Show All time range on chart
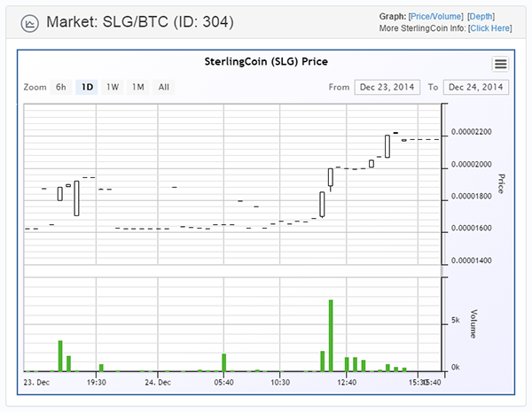 coord(163,87)
